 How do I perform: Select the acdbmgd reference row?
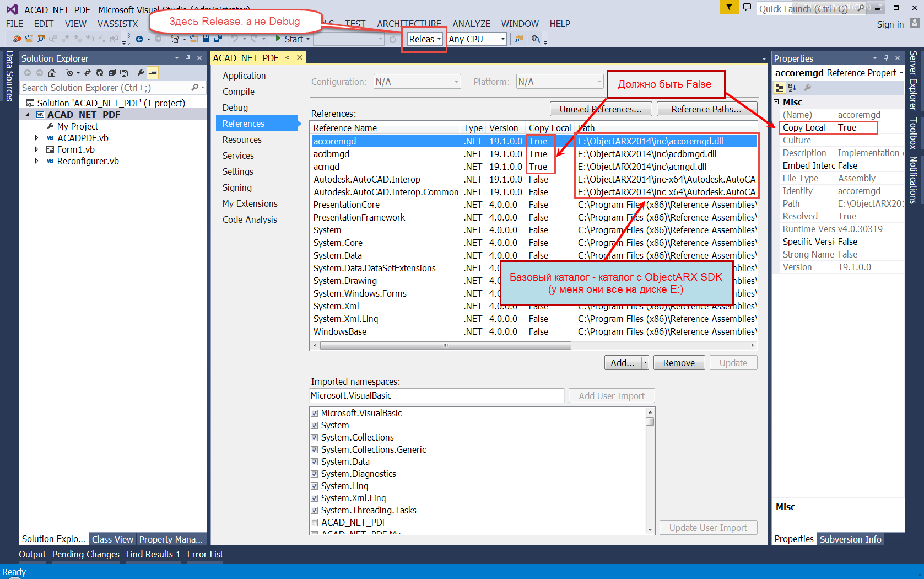click(x=533, y=154)
